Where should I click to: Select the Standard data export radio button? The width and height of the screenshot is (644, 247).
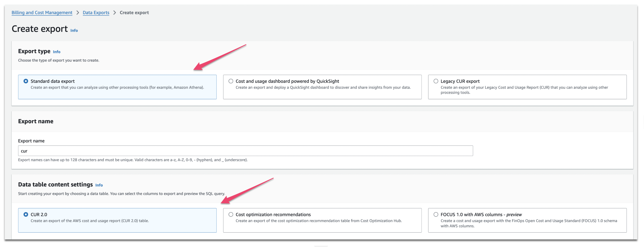[x=26, y=81]
